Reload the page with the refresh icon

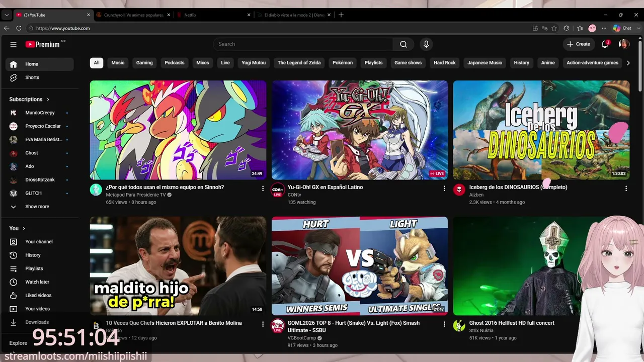(x=19, y=28)
